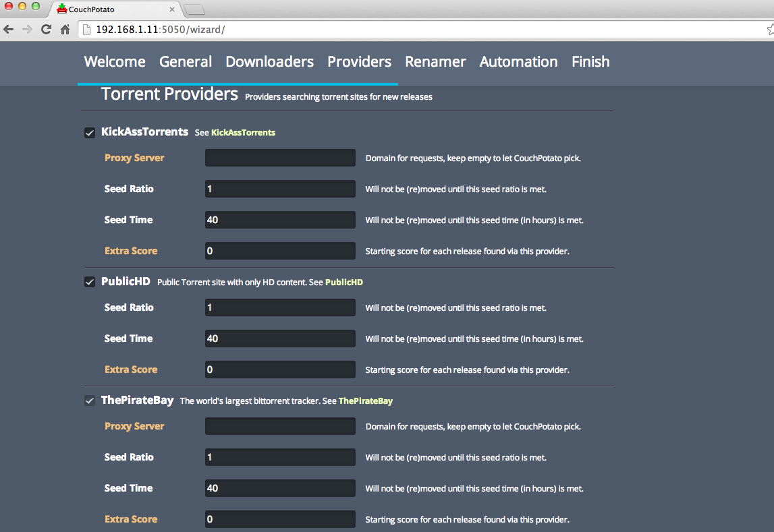Edit the PublicHD Seed Ratio field
The width and height of the screenshot is (774, 532).
(x=280, y=307)
